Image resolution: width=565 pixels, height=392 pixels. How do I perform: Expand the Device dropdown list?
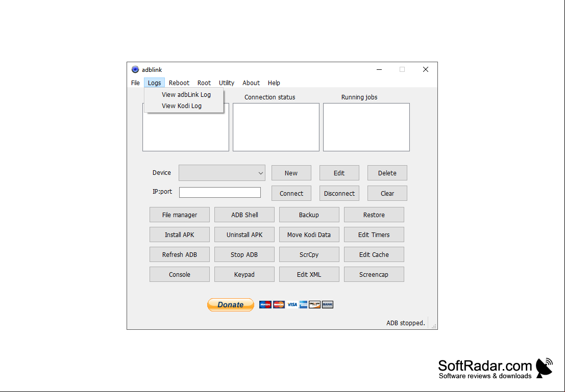222,173
